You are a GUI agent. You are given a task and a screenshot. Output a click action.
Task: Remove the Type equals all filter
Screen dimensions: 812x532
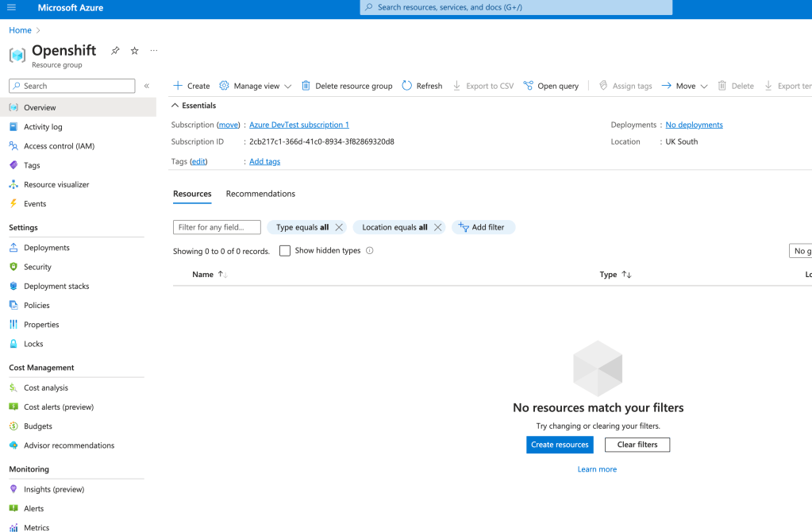339,227
